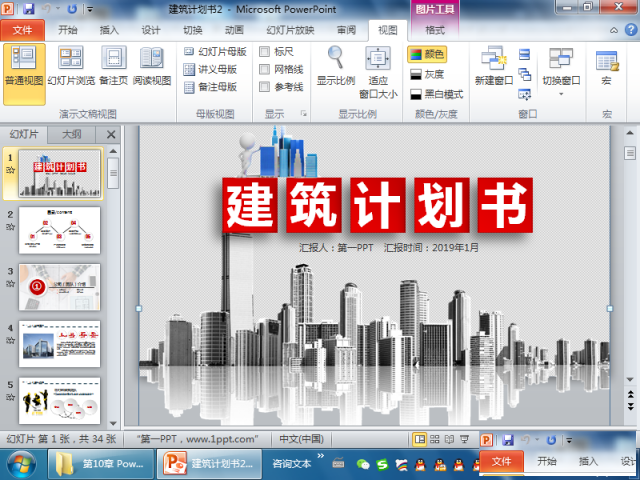640x480 pixels.
Task: Open the Undo dropdown arrow
Action: [58, 9]
